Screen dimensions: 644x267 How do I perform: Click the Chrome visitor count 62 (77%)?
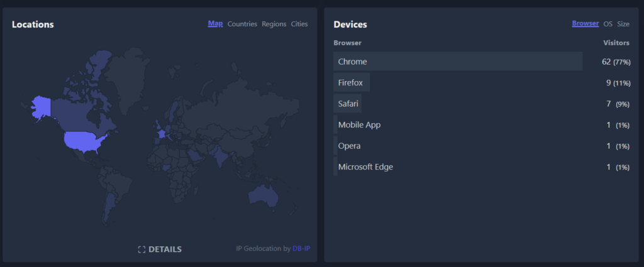[x=616, y=62]
